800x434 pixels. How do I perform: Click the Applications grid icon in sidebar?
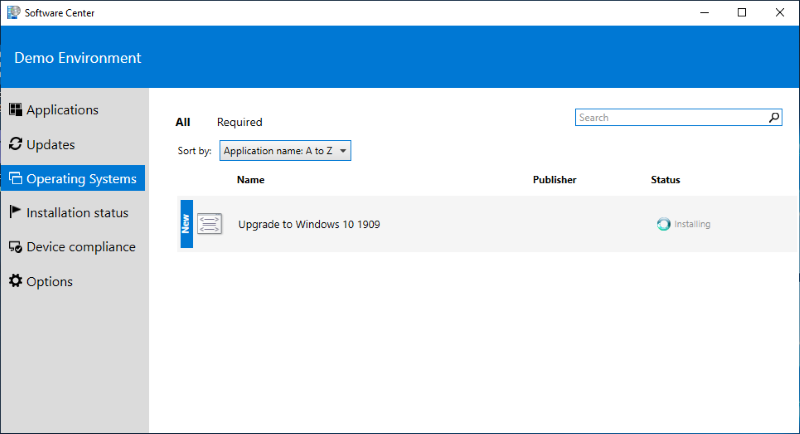(x=16, y=110)
